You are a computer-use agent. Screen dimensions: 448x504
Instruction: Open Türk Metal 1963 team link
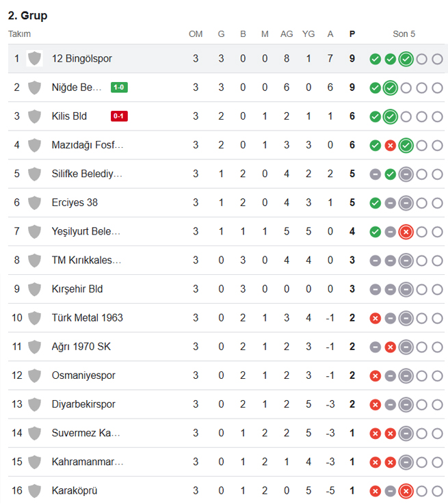pyautogui.click(x=87, y=317)
